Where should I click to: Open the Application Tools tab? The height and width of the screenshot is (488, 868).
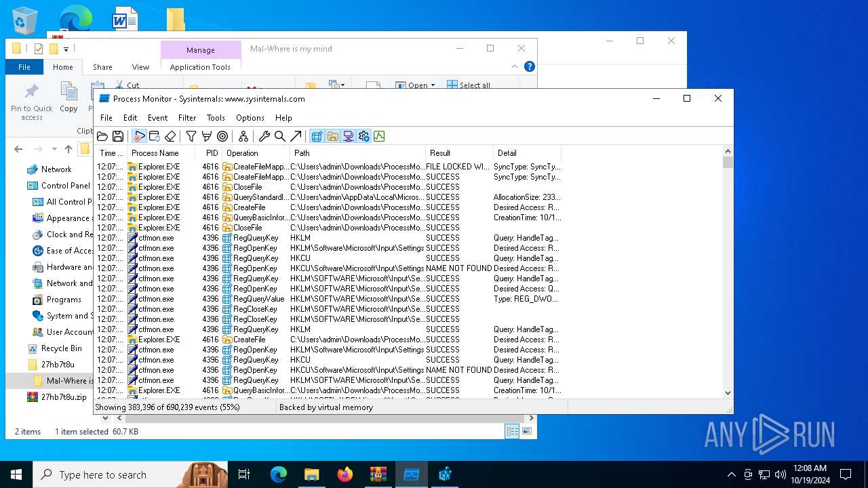click(x=200, y=67)
